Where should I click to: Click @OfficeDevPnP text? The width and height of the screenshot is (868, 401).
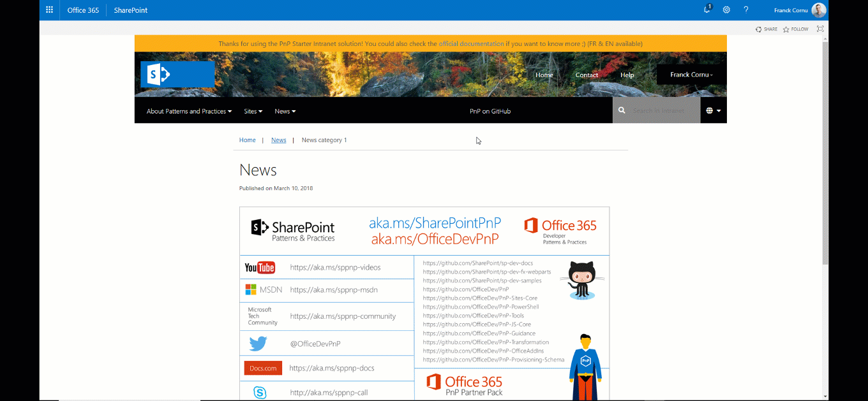point(315,344)
